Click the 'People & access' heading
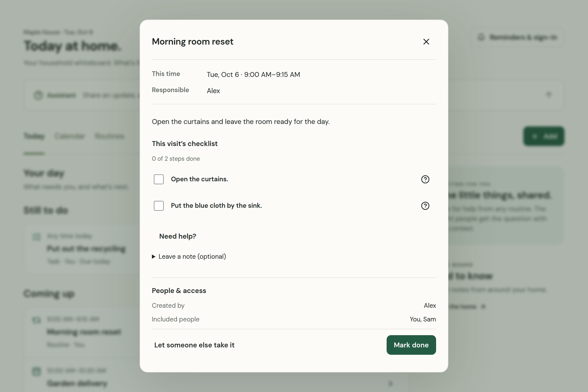This screenshot has height=392, width=588. [x=179, y=291]
